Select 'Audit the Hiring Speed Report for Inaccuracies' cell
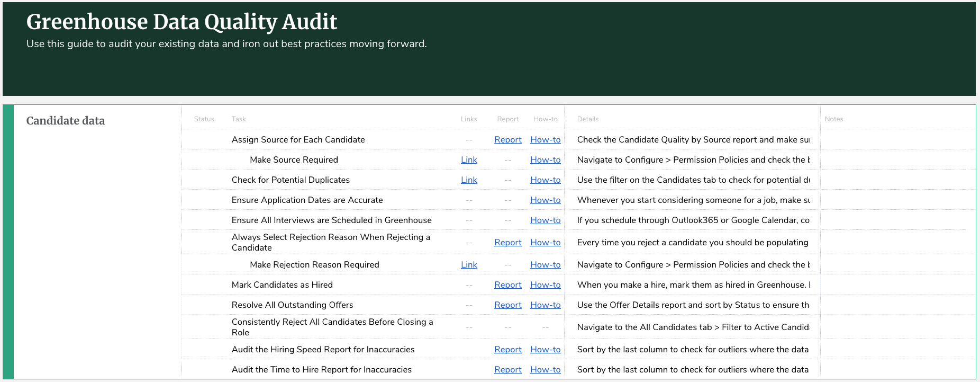Viewport: 980px width, 382px height. [323, 349]
